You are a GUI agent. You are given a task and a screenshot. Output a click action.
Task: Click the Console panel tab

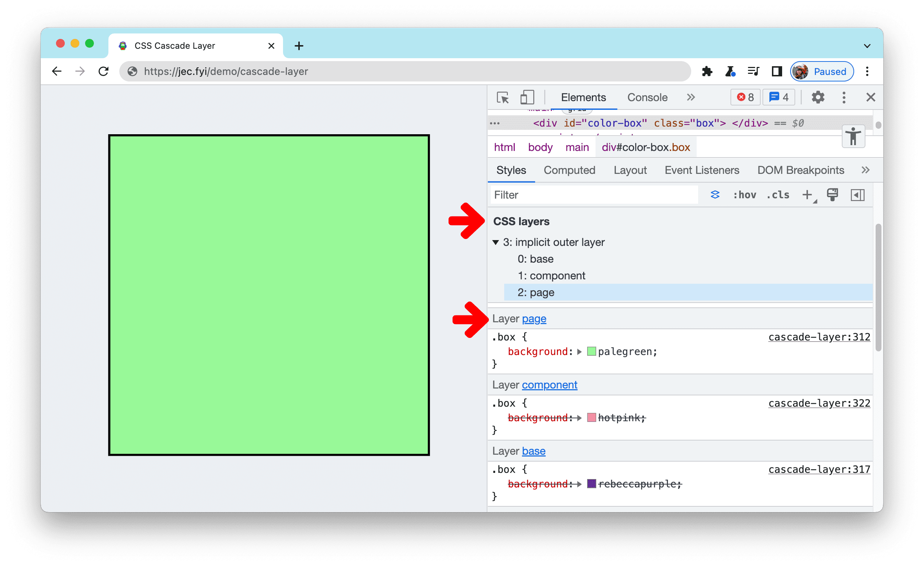tap(645, 97)
